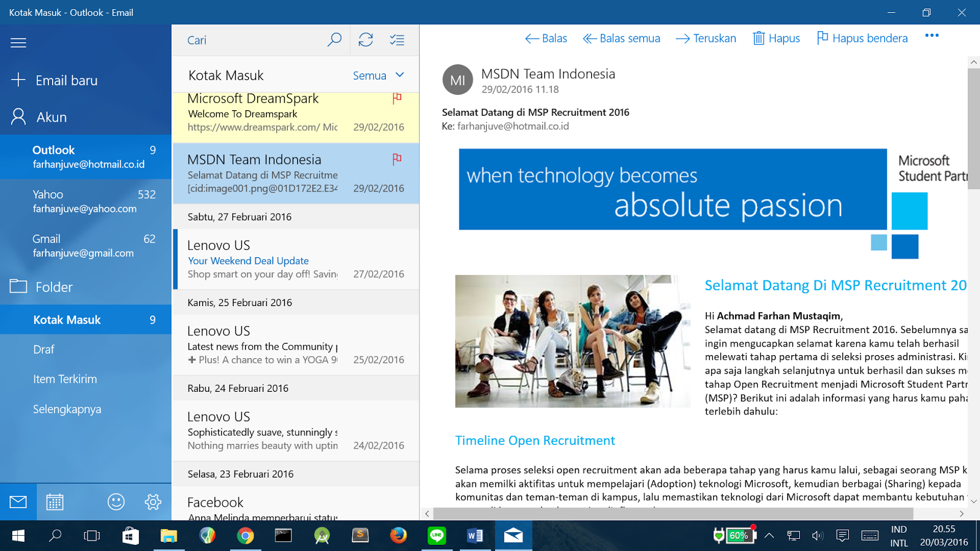
Task: Open more actions ellipsis menu
Action: (x=932, y=36)
